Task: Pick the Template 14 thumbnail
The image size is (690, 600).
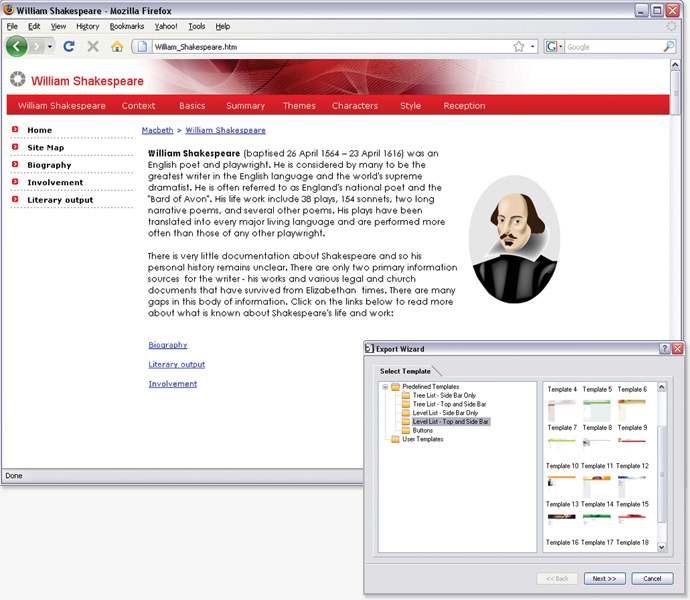Action: click(597, 519)
